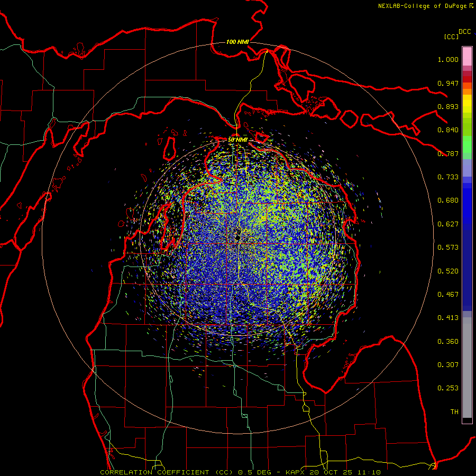The height and width of the screenshot is (476, 476).
Task: Pick the gray color bar segment
Action: pyautogui.click(x=467, y=368)
